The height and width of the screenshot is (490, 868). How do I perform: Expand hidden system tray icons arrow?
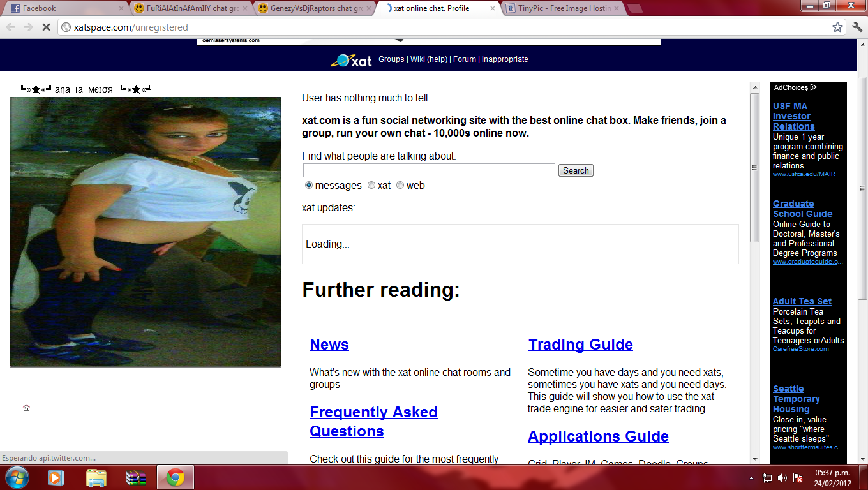[751, 478]
